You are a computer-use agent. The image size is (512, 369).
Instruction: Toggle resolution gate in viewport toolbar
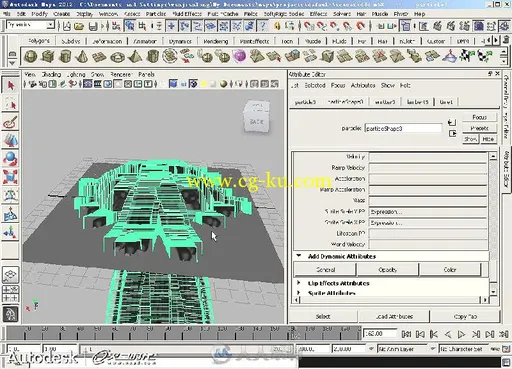108,84
